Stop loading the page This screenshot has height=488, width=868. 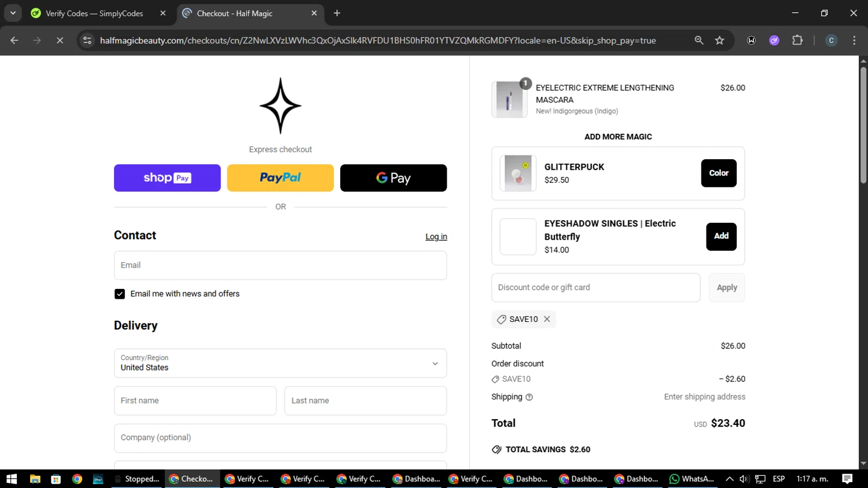tap(60, 41)
